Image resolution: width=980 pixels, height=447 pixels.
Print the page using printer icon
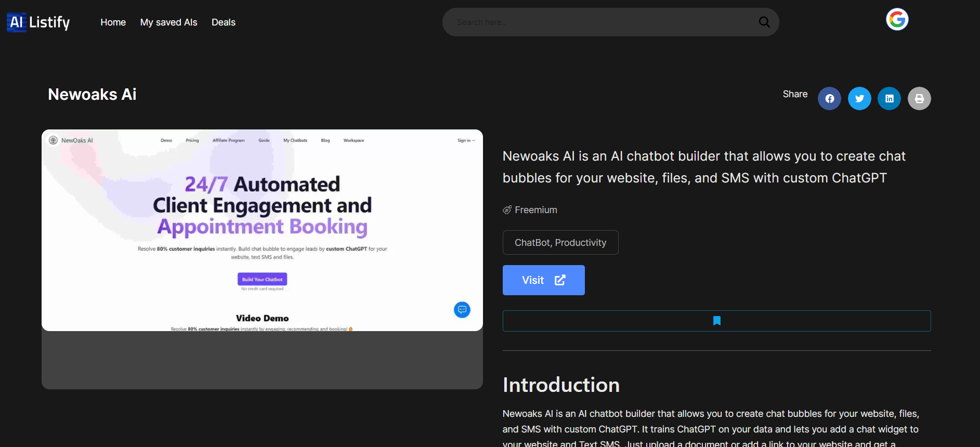pyautogui.click(x=919, y=99)
